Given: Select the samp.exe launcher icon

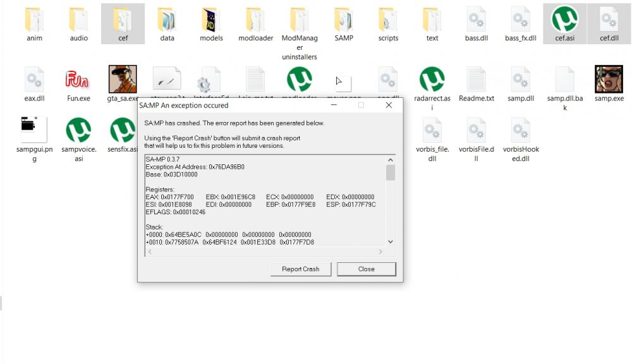Looking at the screenshot, I should tap(609, 84).
